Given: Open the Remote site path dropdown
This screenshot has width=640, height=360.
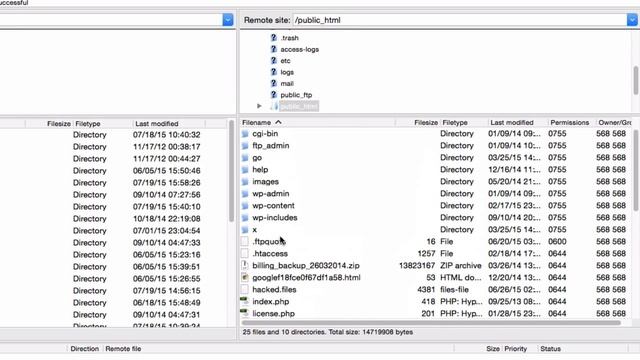Looking at the screenshot, I should tap(632, 20).
